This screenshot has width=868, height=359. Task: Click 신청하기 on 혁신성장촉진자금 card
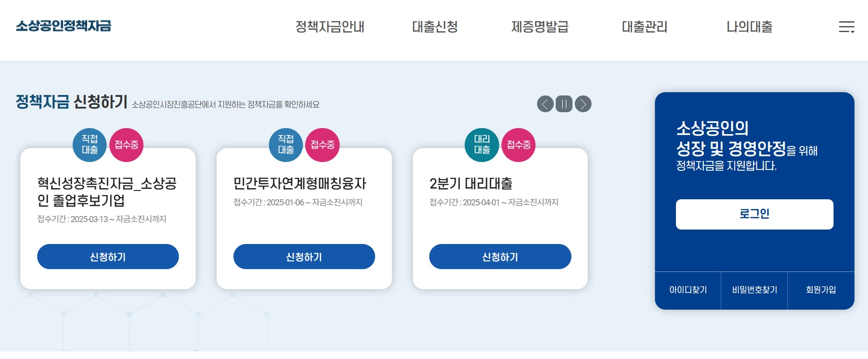tap(108, 257)
